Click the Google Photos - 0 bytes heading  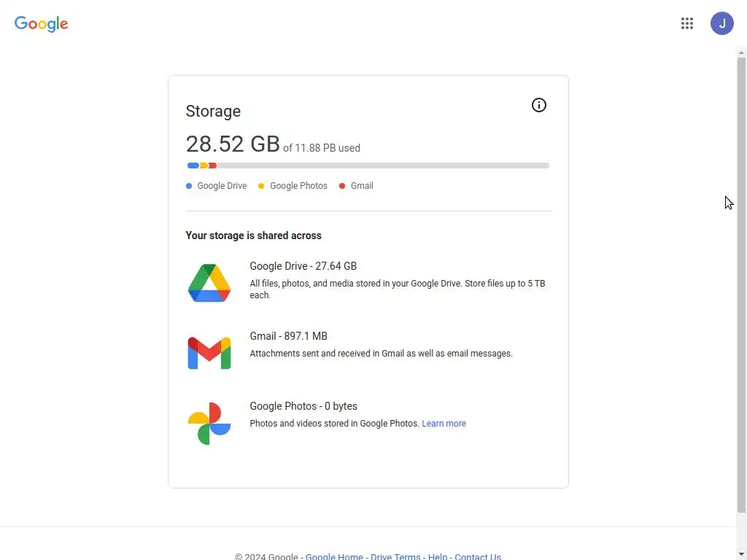(303, 406)
